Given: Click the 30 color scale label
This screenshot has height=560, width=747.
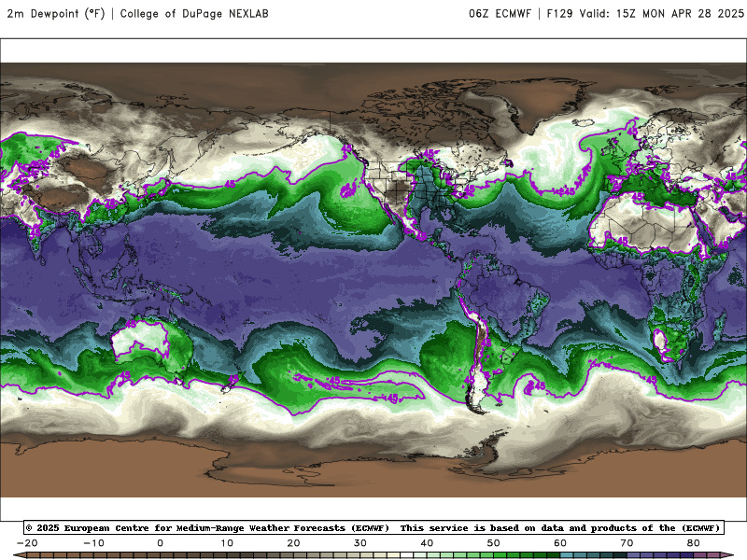Looking at the screenshot, I should pos(360,543).
